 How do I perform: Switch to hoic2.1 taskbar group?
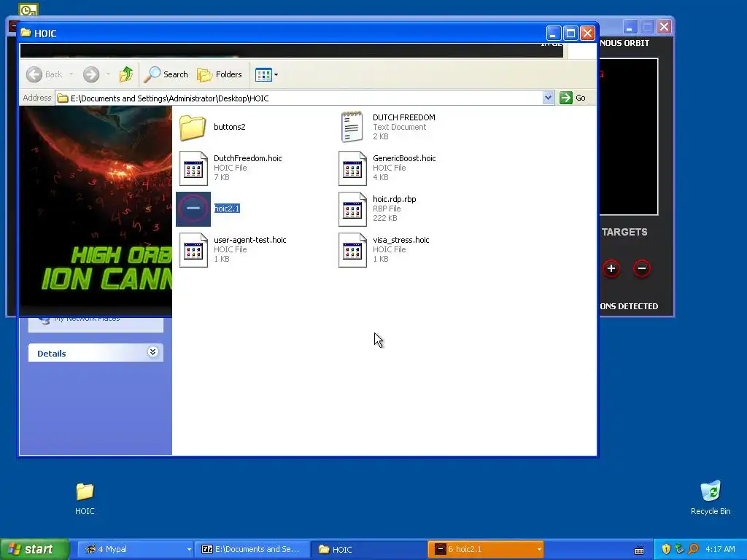[x=485, y=549]
